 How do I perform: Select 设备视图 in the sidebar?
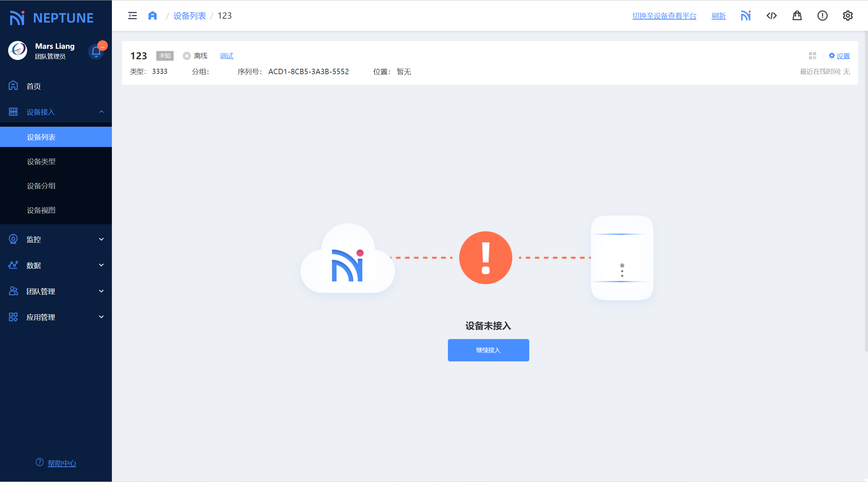(x=56, y=210)
